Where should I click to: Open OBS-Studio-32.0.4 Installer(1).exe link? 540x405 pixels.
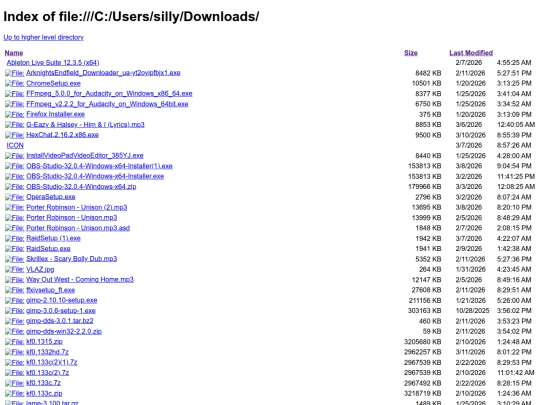[99, 166]
